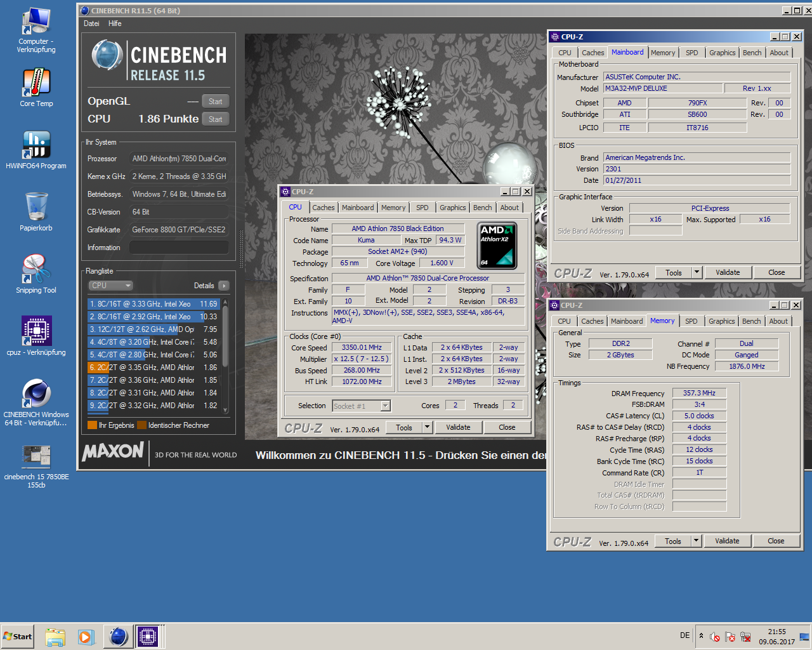Open Windows Explorer in the taskbar

coord(55,637)
